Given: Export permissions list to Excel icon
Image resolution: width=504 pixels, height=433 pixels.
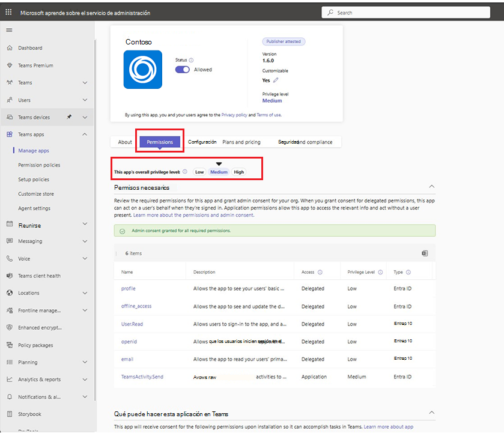Looking at the screenshot, I should 425,253.
